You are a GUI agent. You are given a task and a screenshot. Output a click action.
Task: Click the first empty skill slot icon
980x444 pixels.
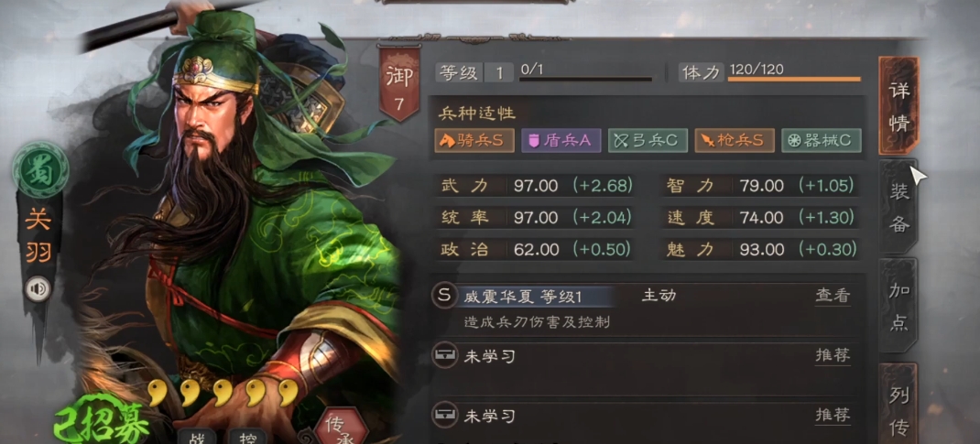(x=443, y=357)
